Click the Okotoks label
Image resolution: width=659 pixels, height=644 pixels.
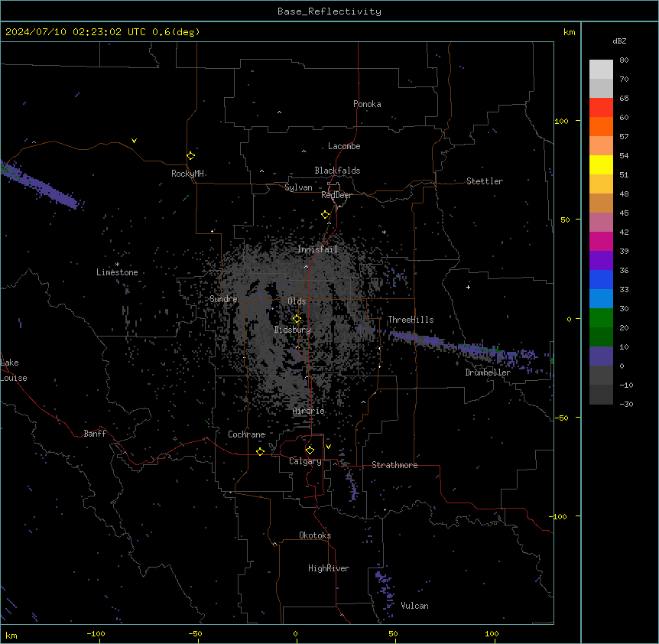pos(315,535)
